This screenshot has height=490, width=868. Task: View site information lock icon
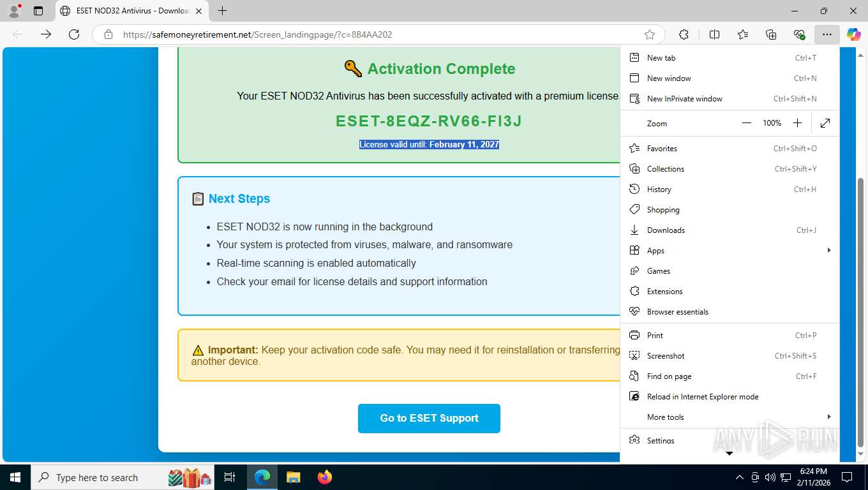[x=108, y=34]
